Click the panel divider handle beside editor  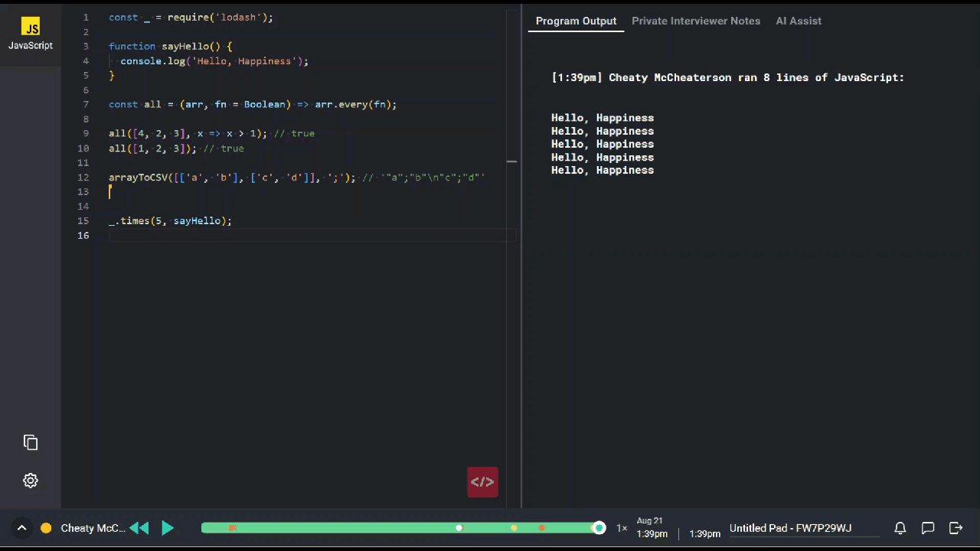click(x=511, y=161)
